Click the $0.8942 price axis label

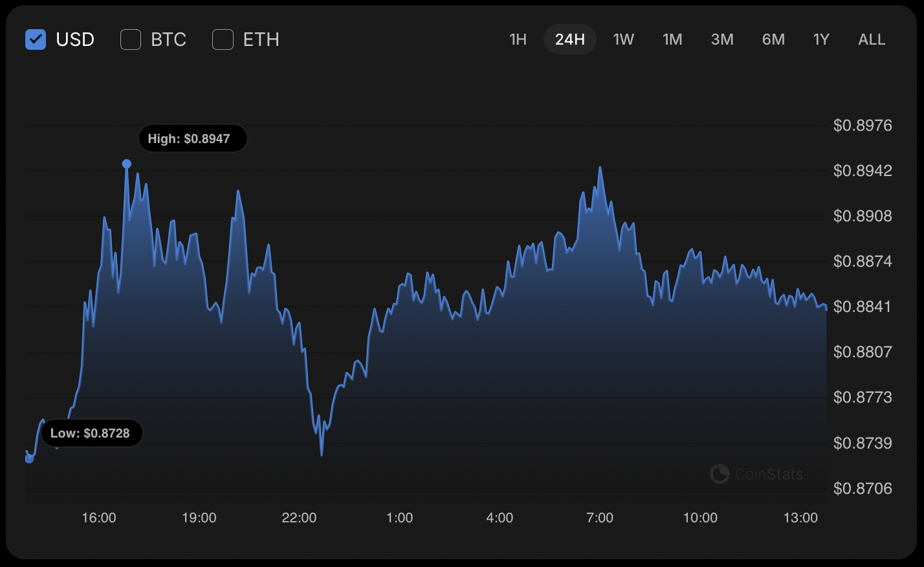click(x=863, y=171)
